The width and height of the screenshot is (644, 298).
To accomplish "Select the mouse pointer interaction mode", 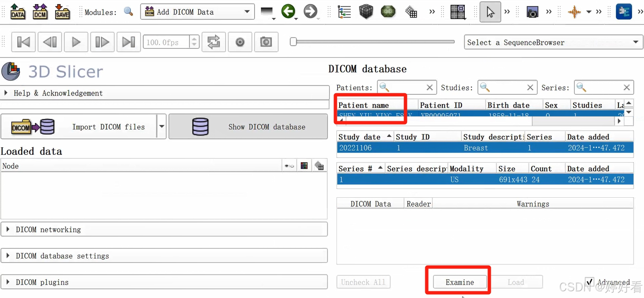I will point(490,12).
